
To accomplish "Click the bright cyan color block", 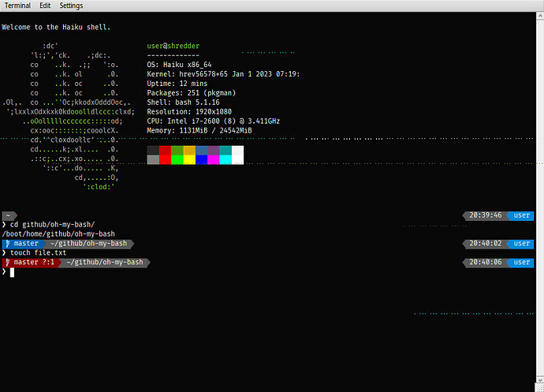I will pos(225,159).
